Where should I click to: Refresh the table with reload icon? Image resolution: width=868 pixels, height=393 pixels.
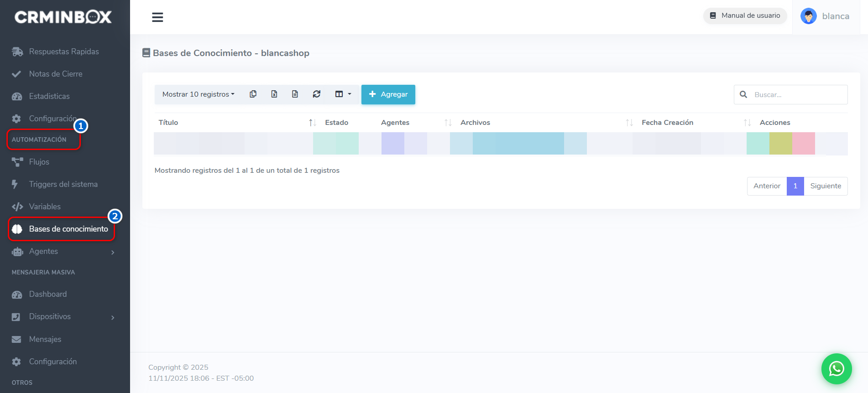(x=316, y=94)
